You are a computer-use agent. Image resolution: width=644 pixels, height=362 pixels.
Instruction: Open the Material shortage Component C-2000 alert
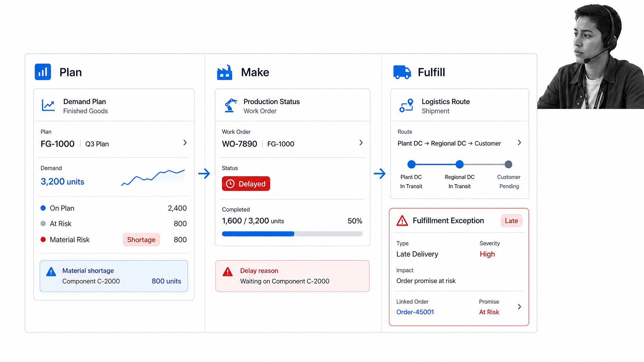114,276
